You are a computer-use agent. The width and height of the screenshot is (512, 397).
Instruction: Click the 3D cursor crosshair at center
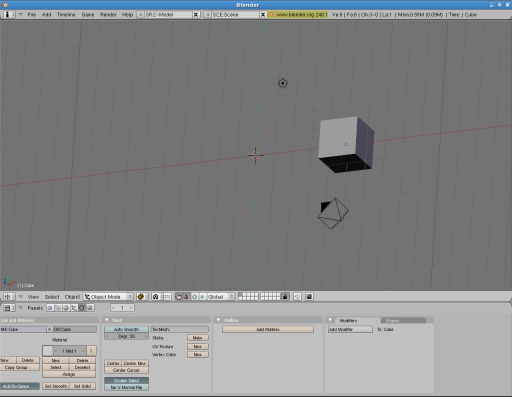pyautogui.click(x=256, y=155)
